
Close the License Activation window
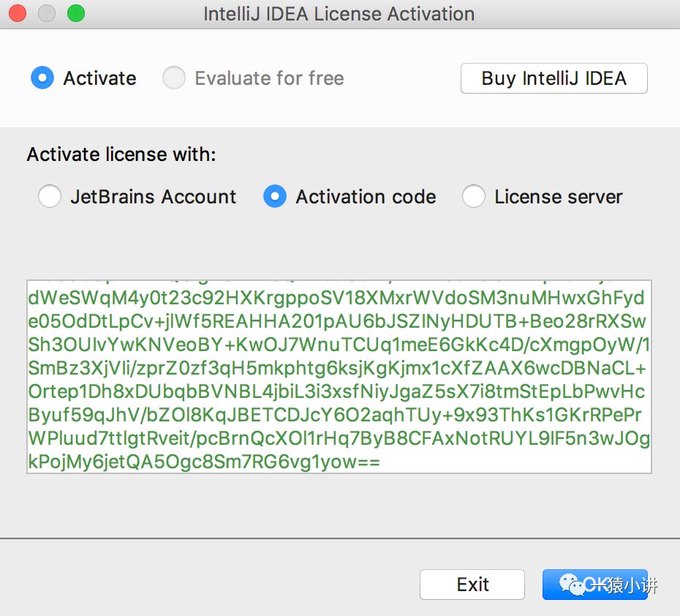coord(17,13)
